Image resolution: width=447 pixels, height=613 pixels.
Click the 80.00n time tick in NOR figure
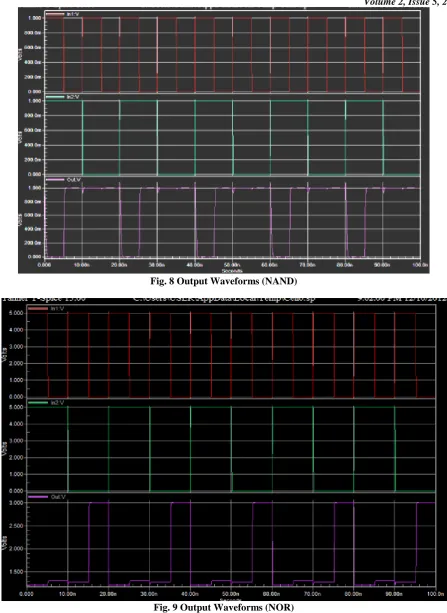tap(353, 593)
